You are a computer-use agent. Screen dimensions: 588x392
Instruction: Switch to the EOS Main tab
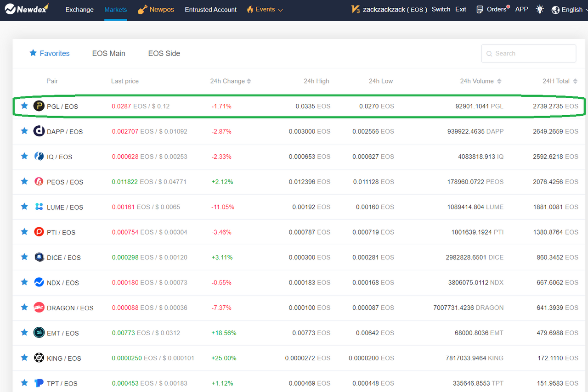tap(109, 53)
